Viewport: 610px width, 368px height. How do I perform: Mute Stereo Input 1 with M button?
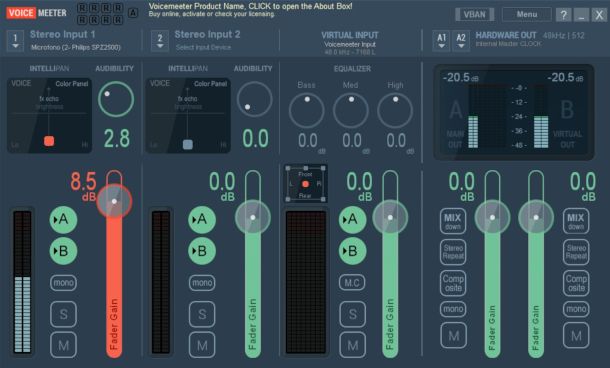pos(63,345)
